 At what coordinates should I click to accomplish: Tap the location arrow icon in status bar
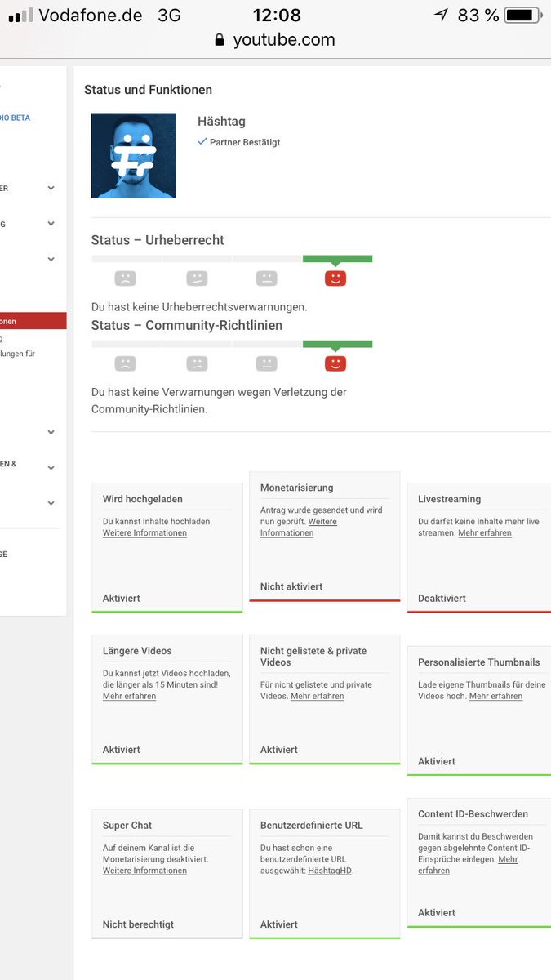pyautogui.click(x=441, y=15)
